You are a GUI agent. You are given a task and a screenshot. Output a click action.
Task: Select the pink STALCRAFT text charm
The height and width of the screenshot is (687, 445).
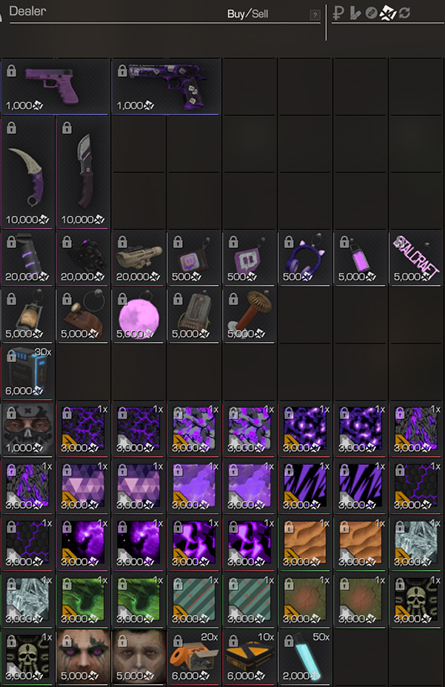coord(416,259)
